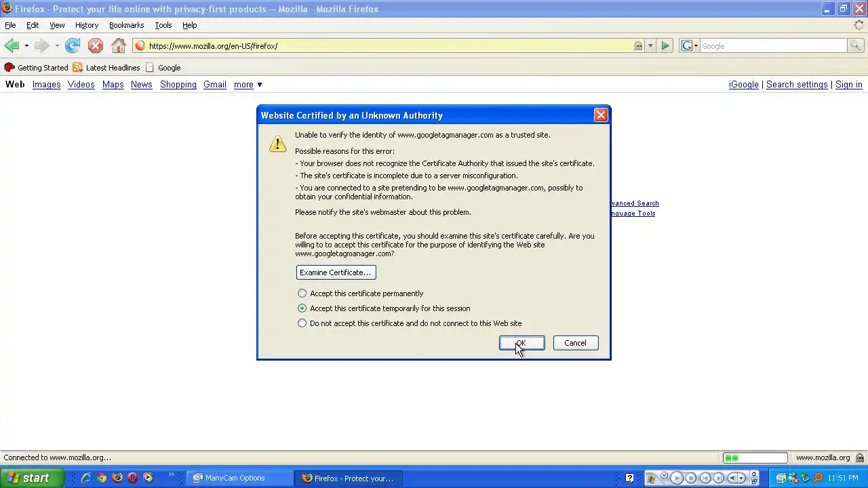Expand Quick Launch overflow chevron
This screenshot has height=488, width=868.
[172, 474]
